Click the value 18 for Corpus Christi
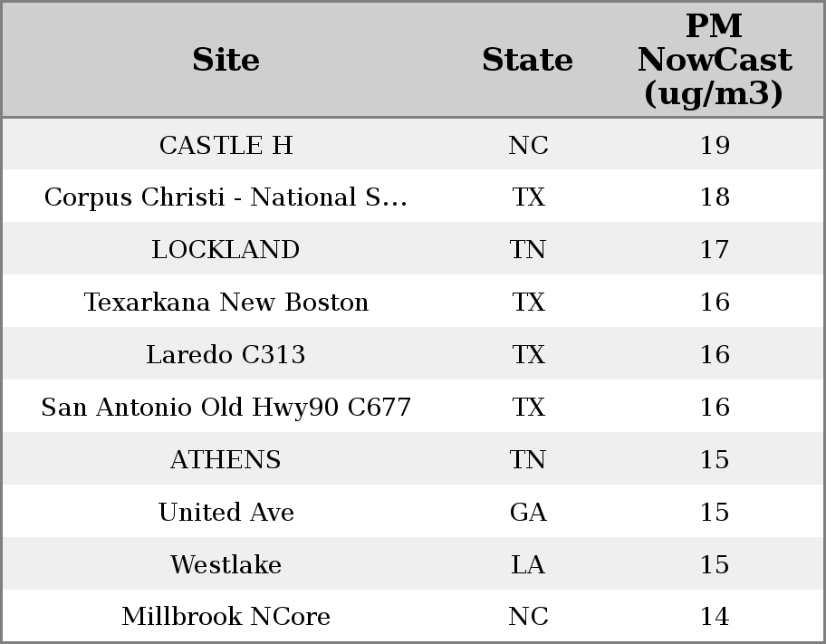The height and width of the screenshot is (644, 826). coord(715,197)
